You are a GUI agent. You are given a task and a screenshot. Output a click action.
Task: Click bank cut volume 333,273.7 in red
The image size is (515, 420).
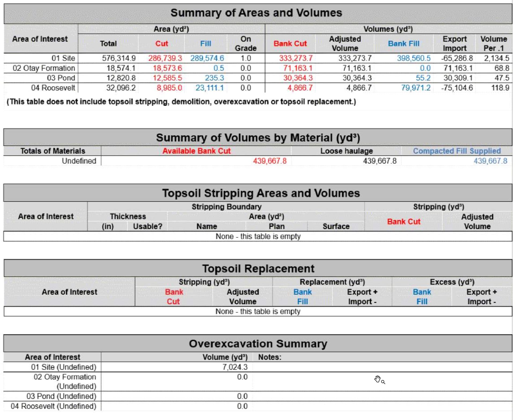coord(296,58)
